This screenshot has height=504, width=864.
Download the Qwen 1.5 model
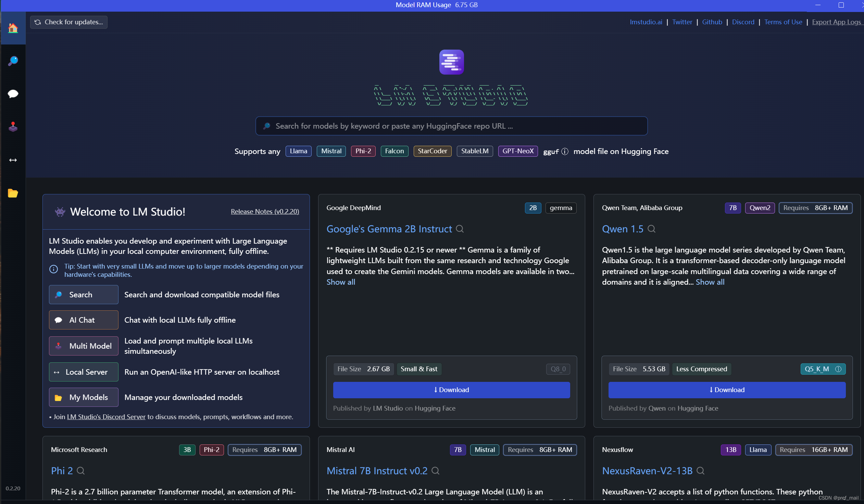click(x=727, y=390)
